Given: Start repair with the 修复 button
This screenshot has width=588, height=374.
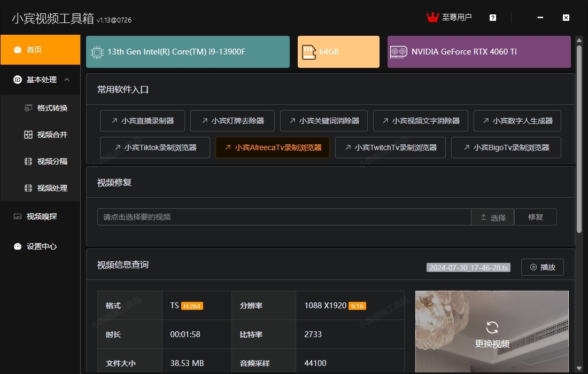Looking at the screenshot, I should point(536,217).
